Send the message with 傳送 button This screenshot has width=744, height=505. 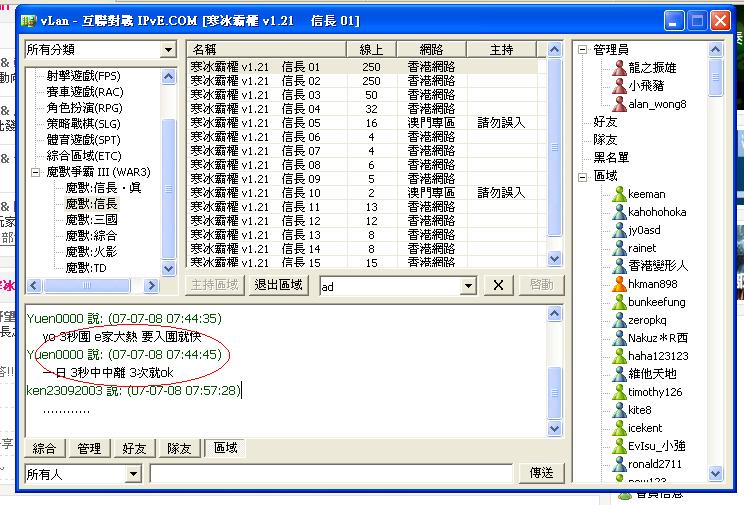[x=541, y=473]
